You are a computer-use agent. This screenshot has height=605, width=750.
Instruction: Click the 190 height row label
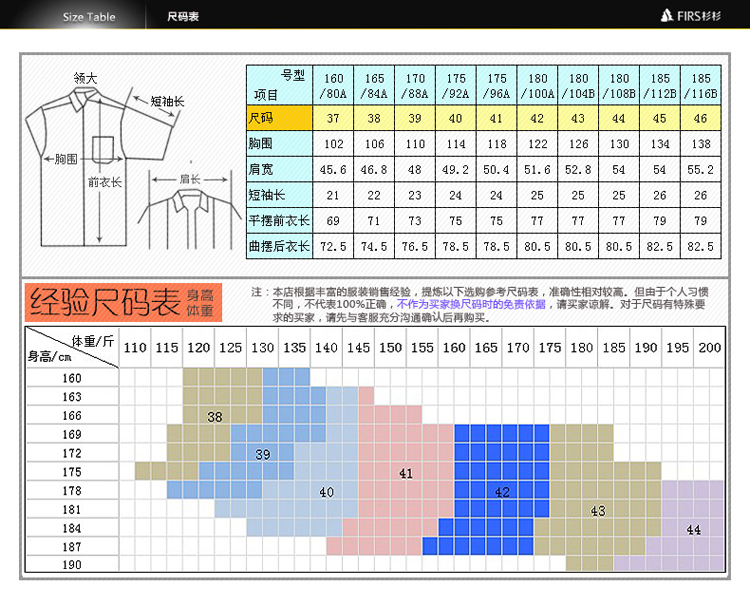[72, 565]
